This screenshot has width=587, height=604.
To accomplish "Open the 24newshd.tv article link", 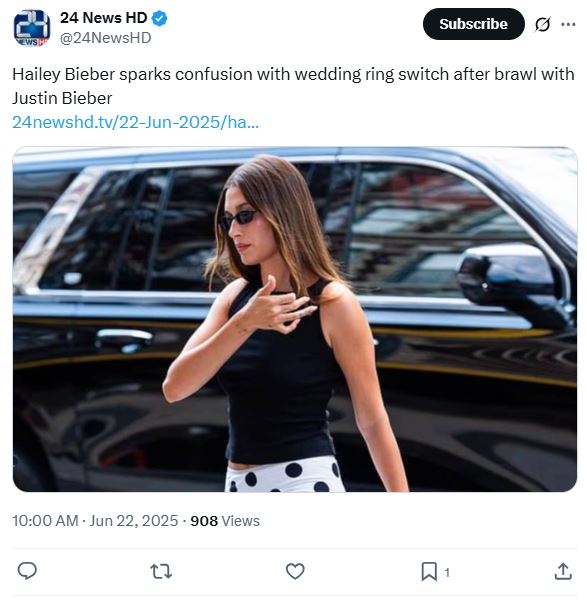I will click(x=135, y=122).
